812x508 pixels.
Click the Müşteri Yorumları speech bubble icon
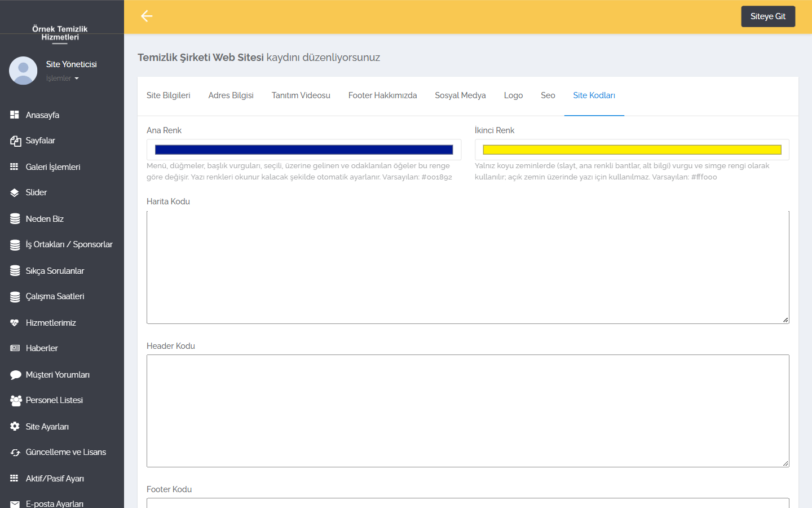click(15, 375)
